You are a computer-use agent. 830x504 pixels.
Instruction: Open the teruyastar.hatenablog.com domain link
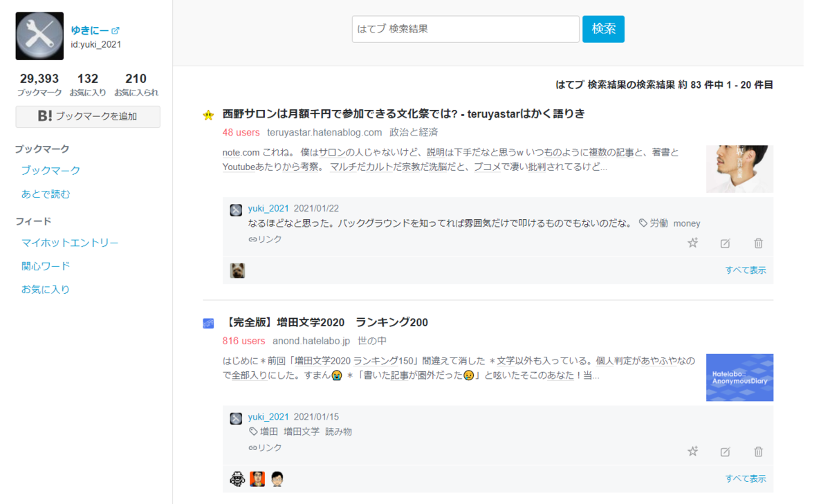pyautogui.click(x=324, y=132)
